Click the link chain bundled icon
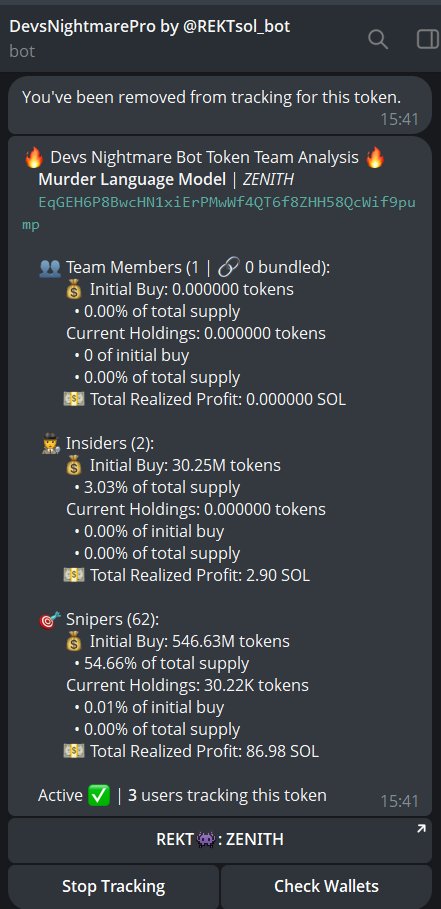The width and height of the screenshot is (441, 909). click(228, 267)
